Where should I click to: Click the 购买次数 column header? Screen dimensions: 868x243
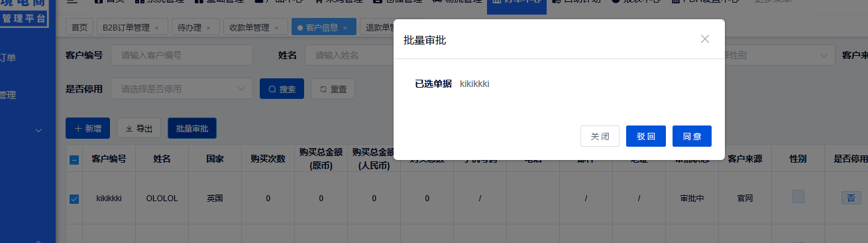268,159
